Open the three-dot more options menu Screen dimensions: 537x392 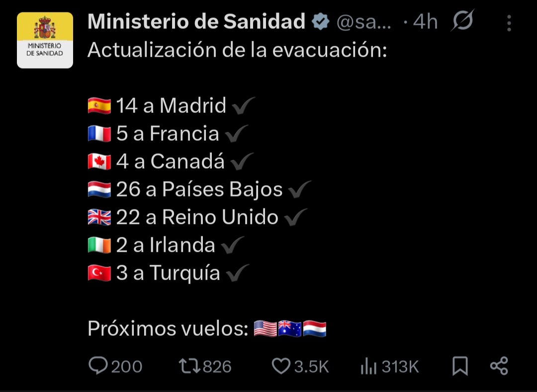coord(509,23)
